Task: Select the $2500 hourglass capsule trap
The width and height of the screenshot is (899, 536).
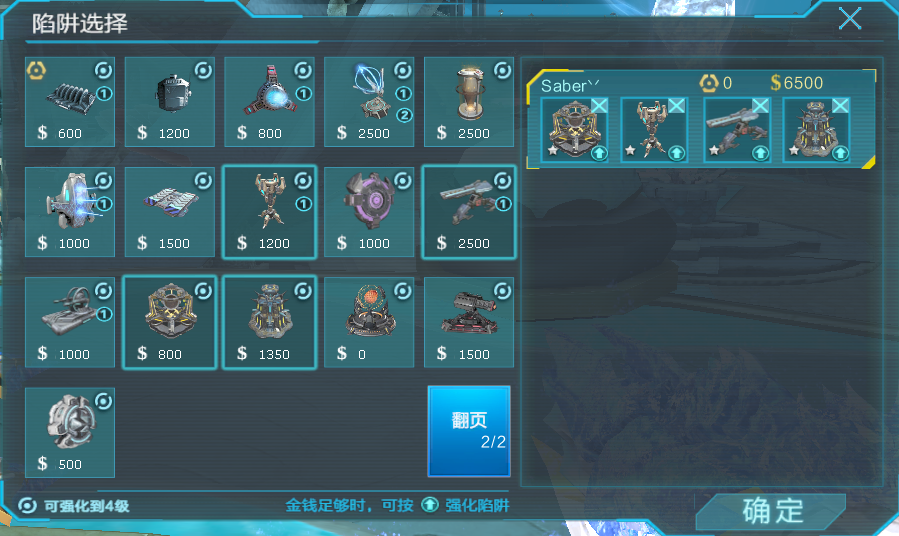Action: pos(469,101)
